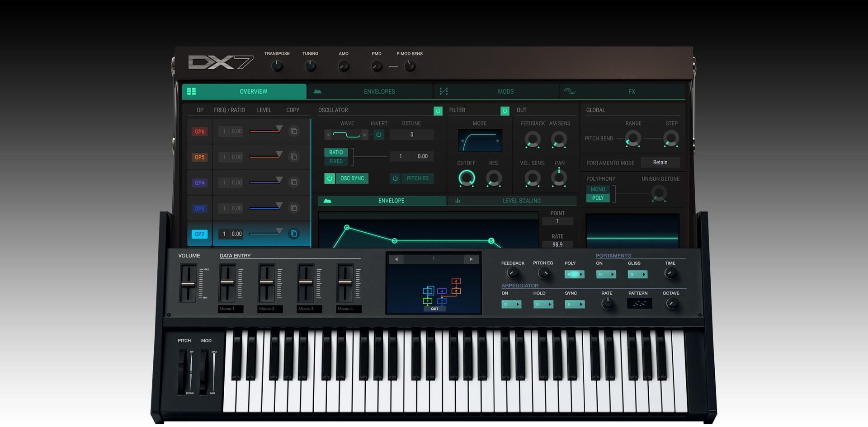
Task: Select the OP2 operator badge
Action: [x=199, y=234]
